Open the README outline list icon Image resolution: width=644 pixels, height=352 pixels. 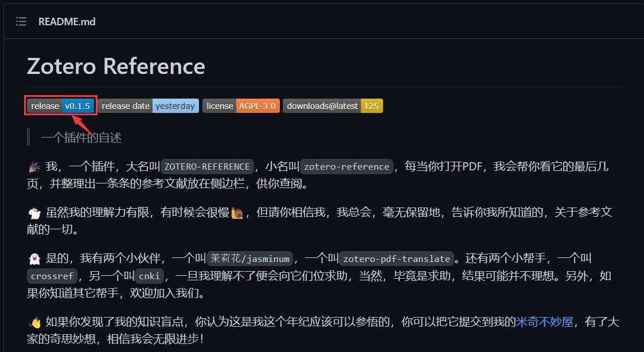(x=21, y=21)
